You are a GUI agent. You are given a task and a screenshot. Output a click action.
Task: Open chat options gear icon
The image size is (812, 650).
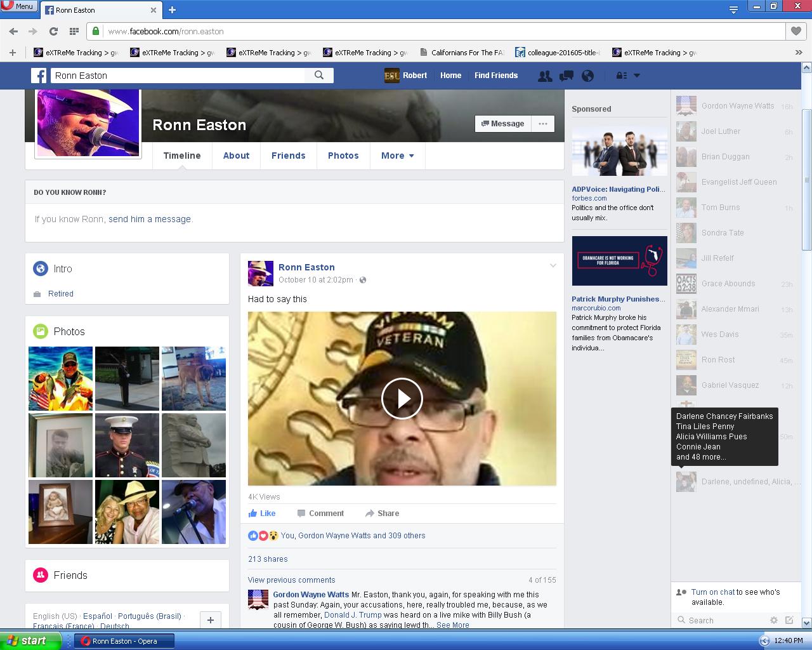773,620
